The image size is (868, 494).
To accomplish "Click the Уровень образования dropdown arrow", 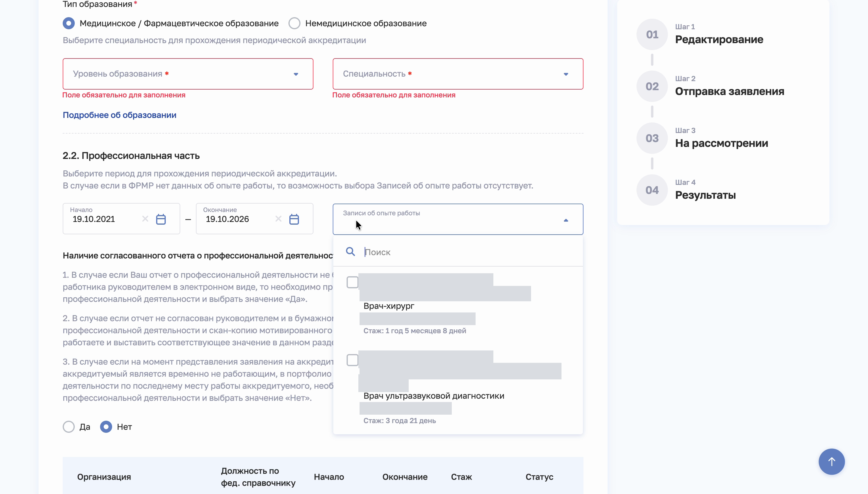I will pos(296,74).
